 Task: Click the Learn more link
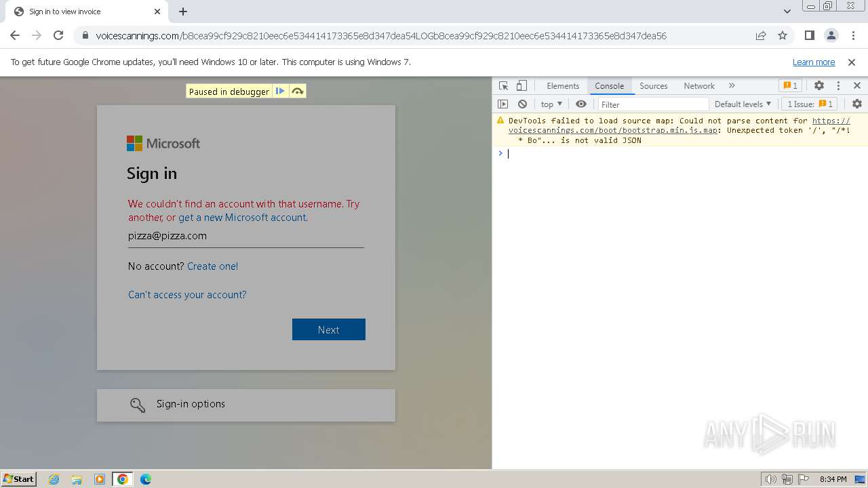814,62
